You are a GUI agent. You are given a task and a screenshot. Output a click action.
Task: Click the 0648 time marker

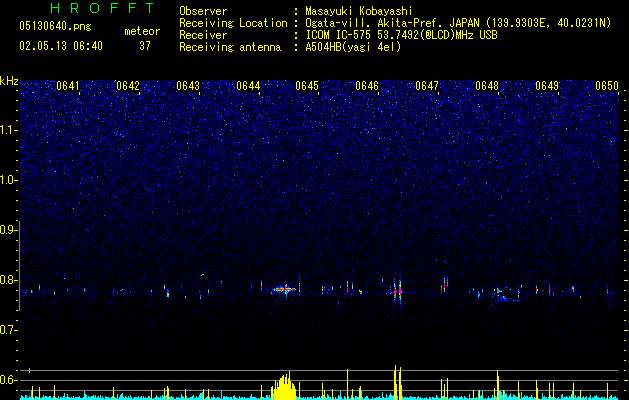pyautogui.click(x=487, y=86)
